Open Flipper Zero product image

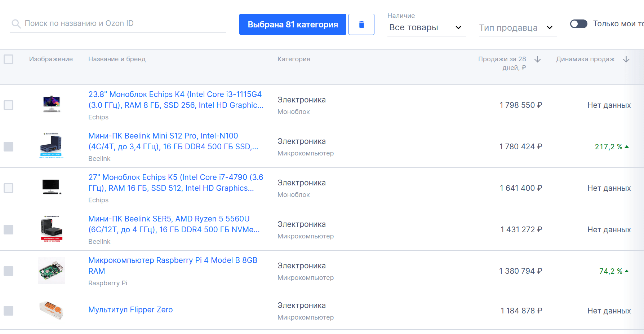(52, 310)
